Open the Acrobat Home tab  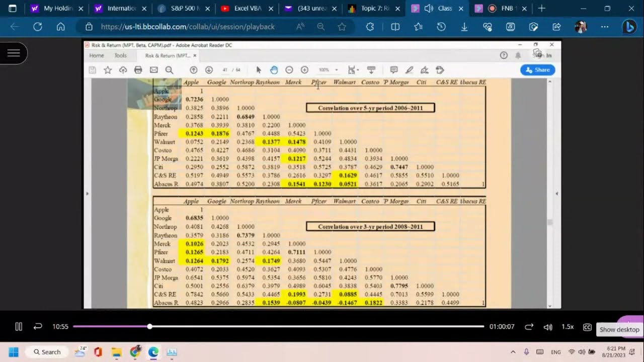coord(97,55)
